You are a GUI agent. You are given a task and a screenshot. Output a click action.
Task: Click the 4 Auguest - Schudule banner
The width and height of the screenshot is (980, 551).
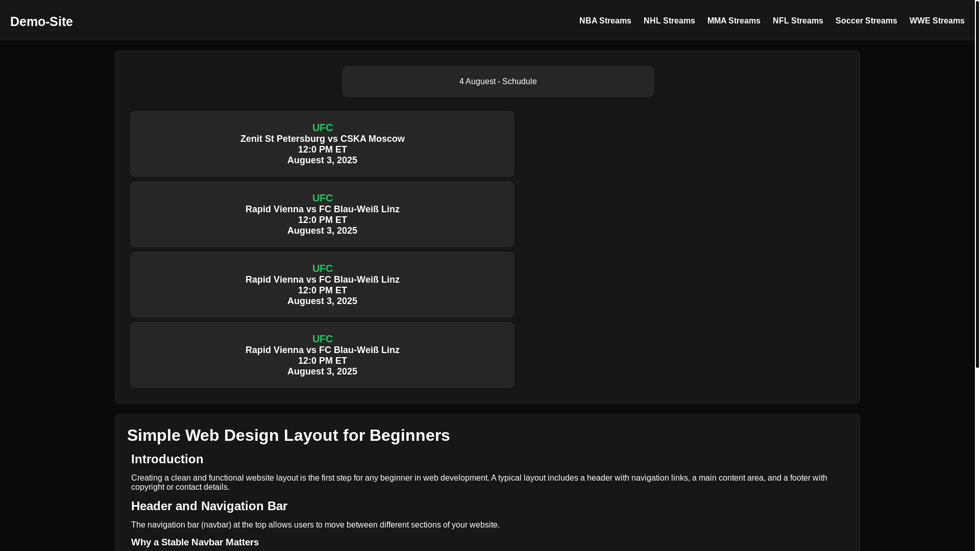pos(498,82)
